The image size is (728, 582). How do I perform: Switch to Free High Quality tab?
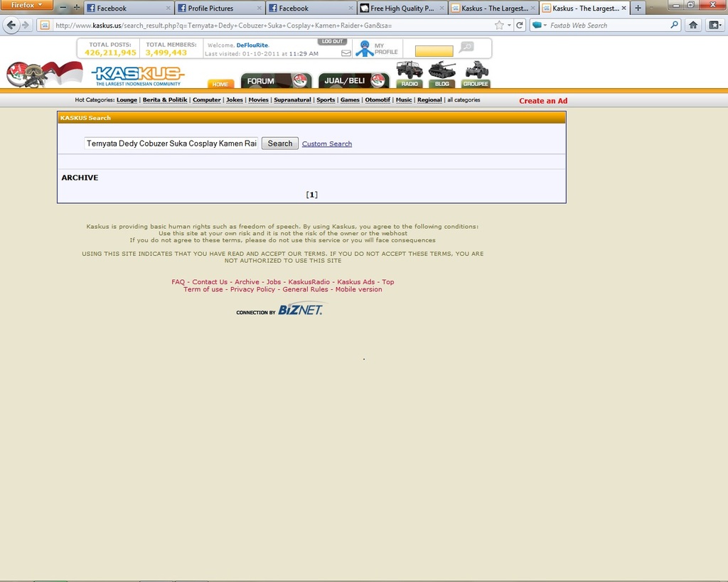coord(402,9)
